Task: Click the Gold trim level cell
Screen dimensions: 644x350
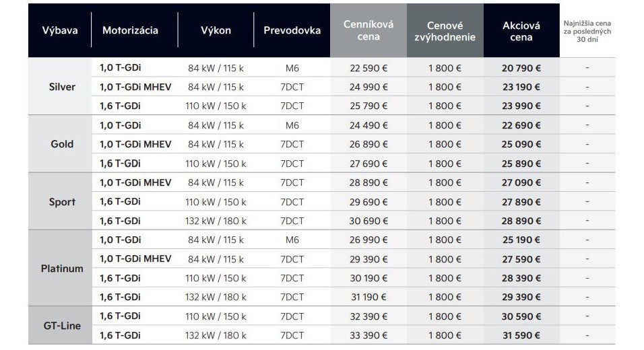Action: tap(62, 144)
